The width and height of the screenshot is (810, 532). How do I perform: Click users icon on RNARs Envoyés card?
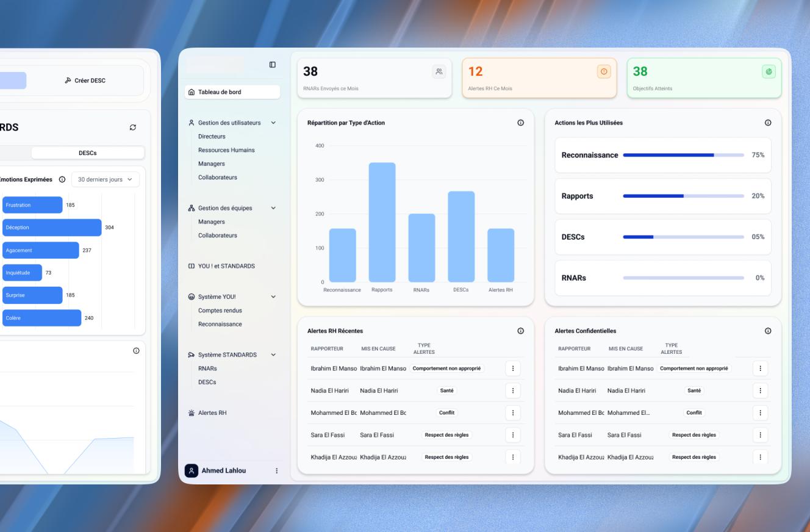tap(439, 71)
